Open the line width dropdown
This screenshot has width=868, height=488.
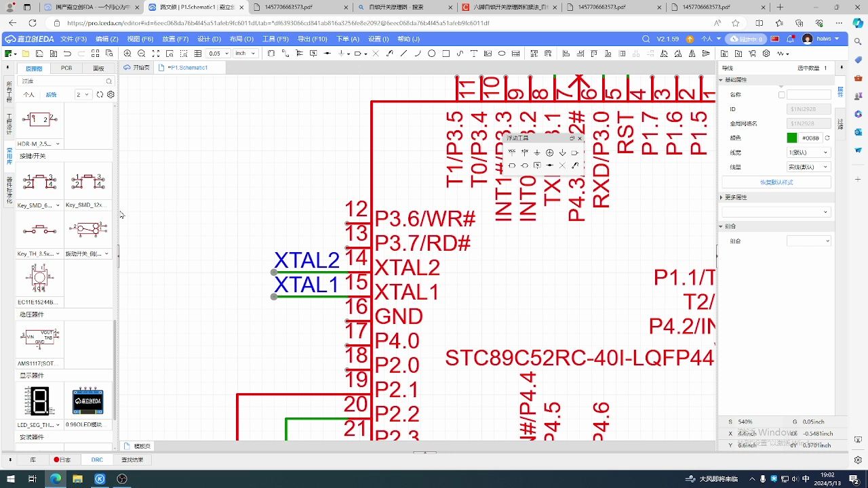coord(808,152)
